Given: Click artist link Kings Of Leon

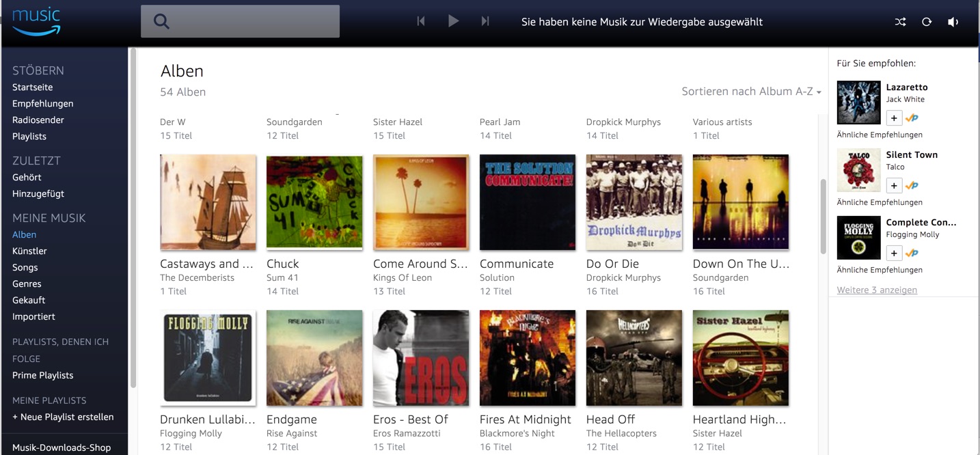Looking at the screenshot, I should pyautogui.click(x=403, y=278).
